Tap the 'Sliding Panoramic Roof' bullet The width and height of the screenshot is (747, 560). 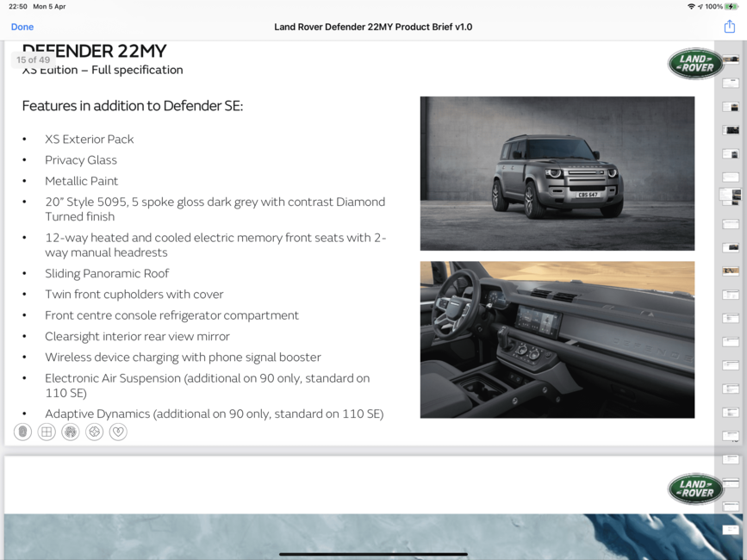[107, 273]
